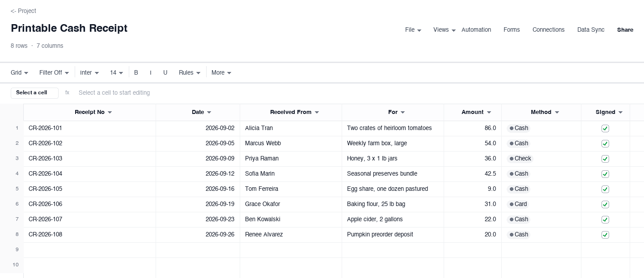The height and width of the screenshot is (278, 644).
Task: Select the Tom Ferreira cell
Action: pos(291,189)
